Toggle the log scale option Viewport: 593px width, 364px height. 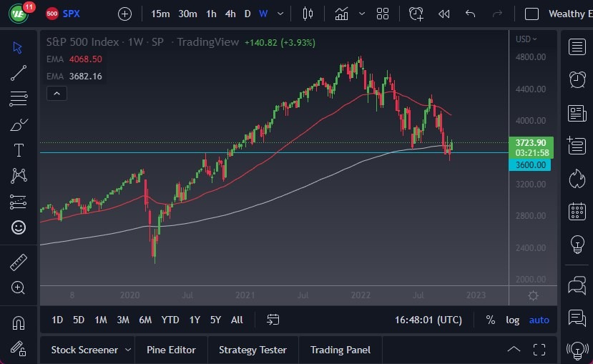[x=512, y=320]
